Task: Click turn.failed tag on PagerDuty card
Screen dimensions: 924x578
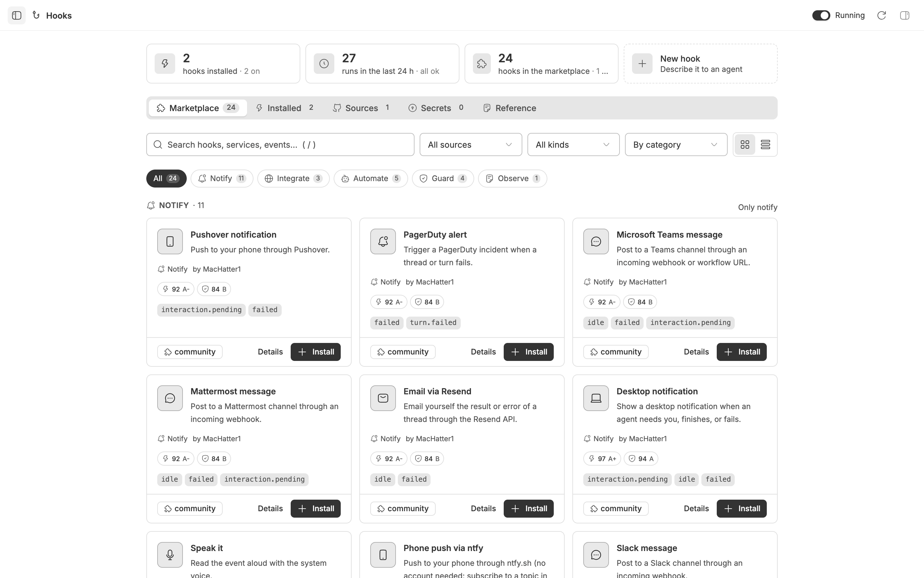Action: tap(433, 323)
